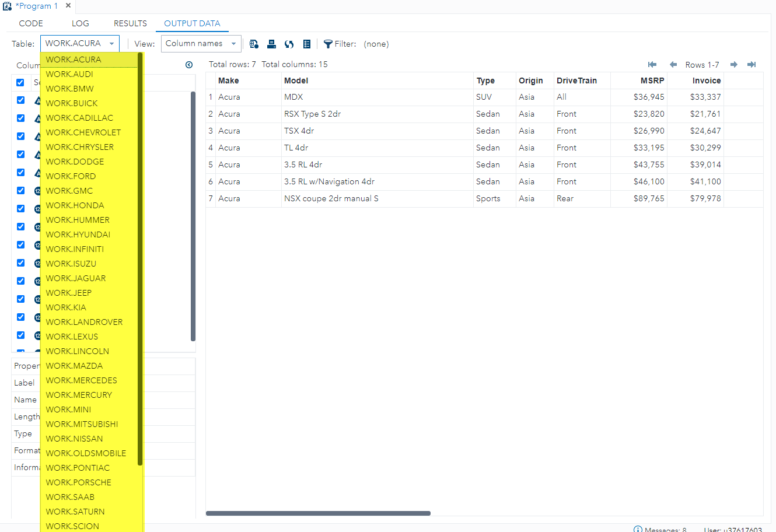Go to the first page of rows
Image resolution: width=776 pixels, height=532 pixels.
point(652,65)
